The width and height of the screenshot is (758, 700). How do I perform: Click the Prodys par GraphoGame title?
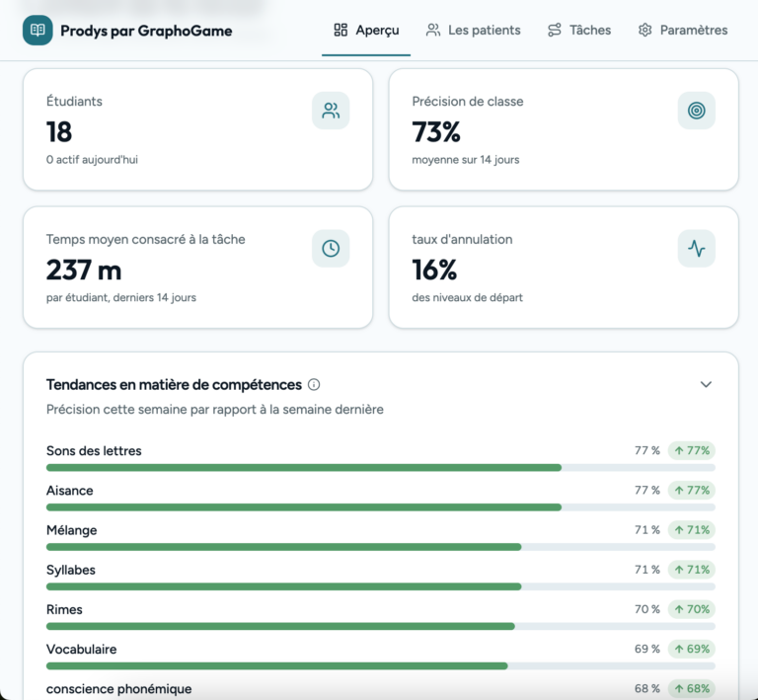click(146, 31)
